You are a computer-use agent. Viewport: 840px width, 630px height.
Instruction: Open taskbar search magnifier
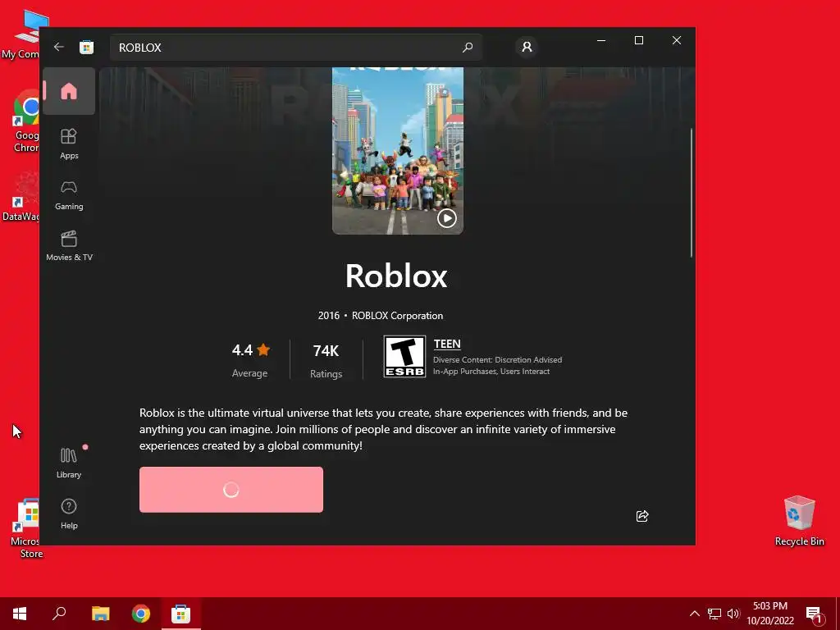[x=59, y=614]
